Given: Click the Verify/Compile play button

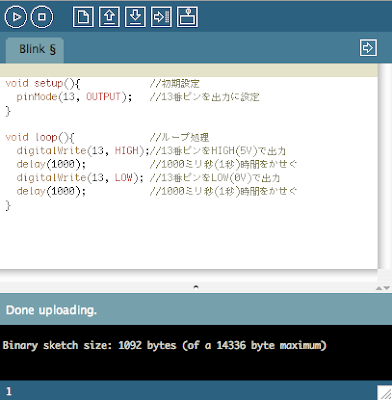Looking at the screenshot, I should pyautogui.click(x=15, y=17).
